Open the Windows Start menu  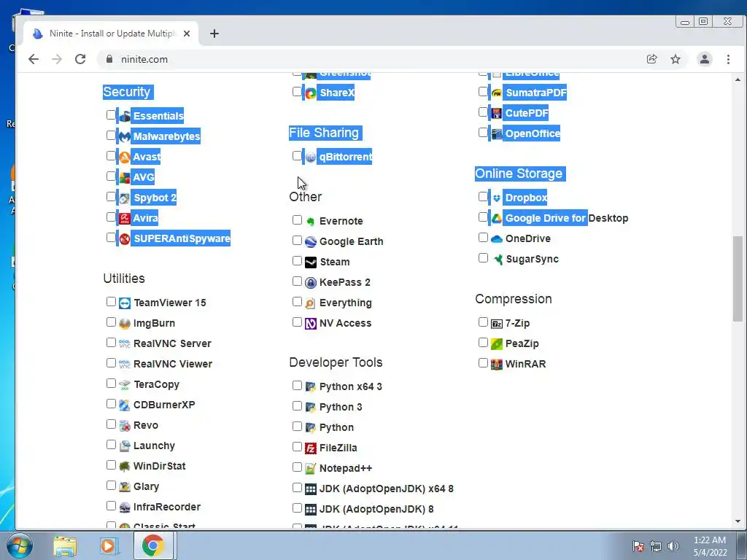coord(19,545)
